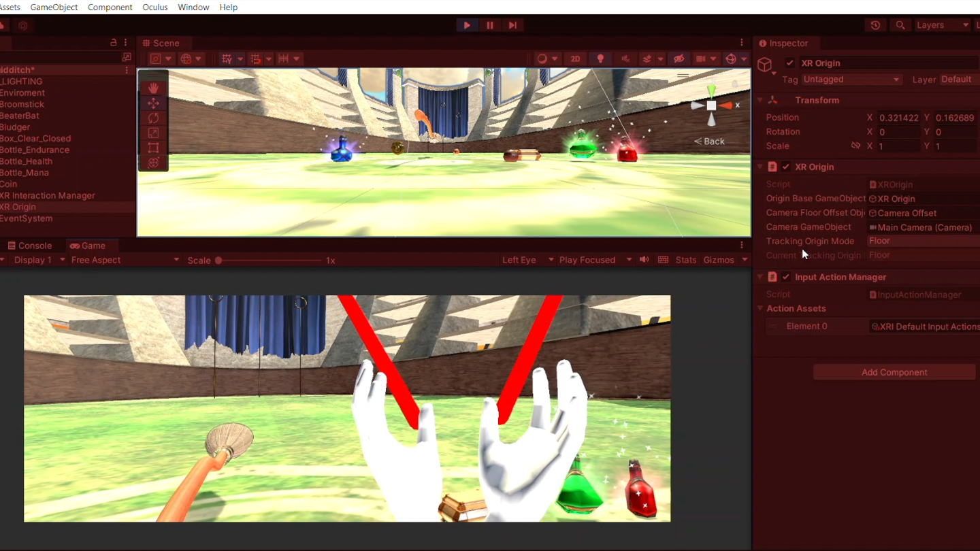The image size is (980, 551).
Task: Select the Rotate tool in the Scene overlay
Action: click(x=153, y=118)
